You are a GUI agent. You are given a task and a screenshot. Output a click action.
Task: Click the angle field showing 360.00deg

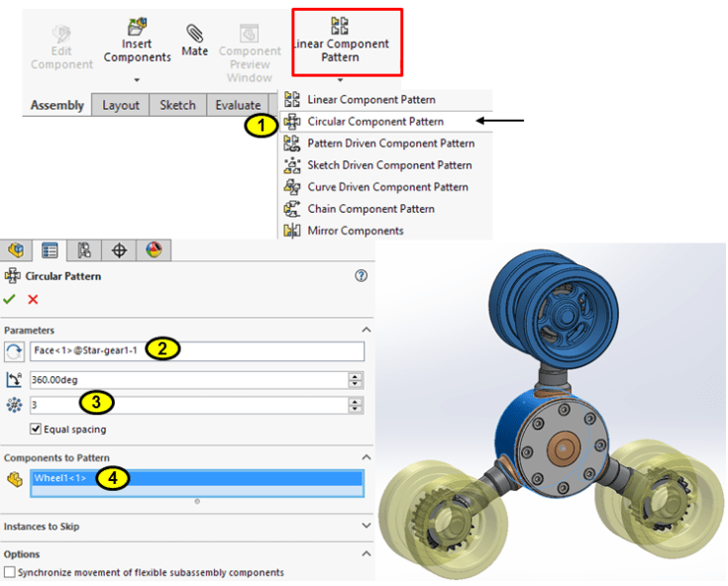coord(188,380)
